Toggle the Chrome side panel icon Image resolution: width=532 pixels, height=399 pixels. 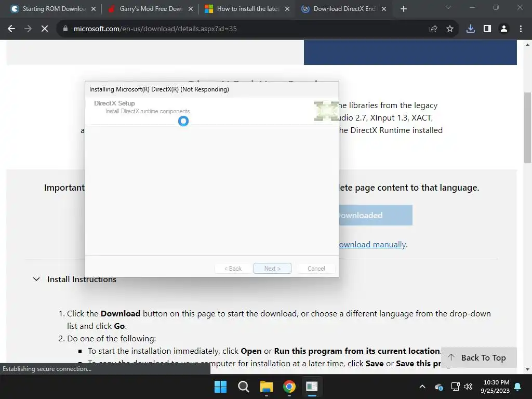coord(487,29)
